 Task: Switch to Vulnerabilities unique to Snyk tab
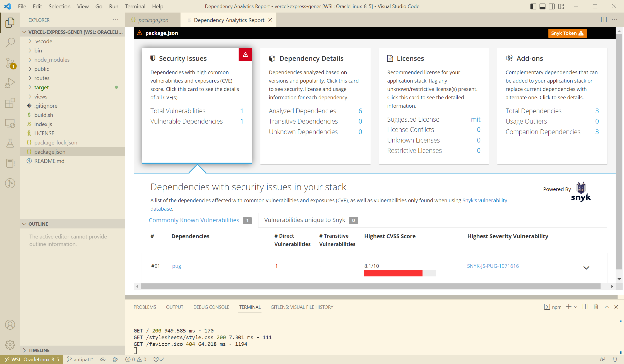(304, 220)
